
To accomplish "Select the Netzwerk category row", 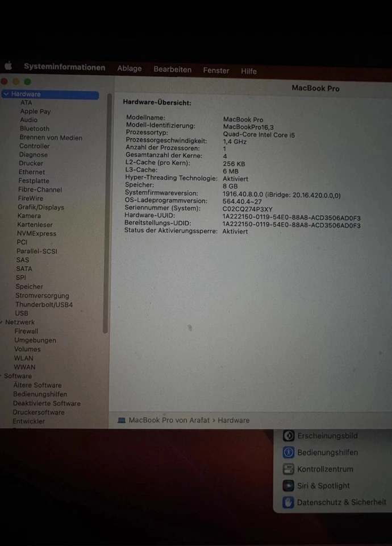I will point(20,322).
